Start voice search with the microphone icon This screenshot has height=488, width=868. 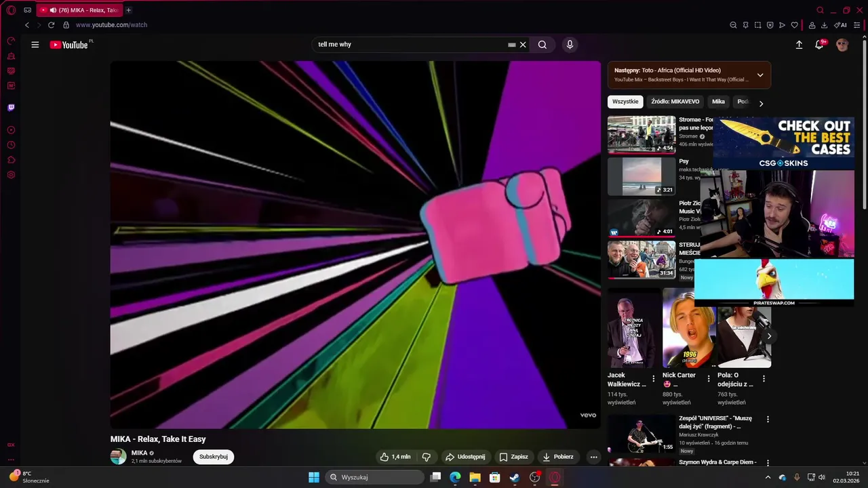pos(570,45)
